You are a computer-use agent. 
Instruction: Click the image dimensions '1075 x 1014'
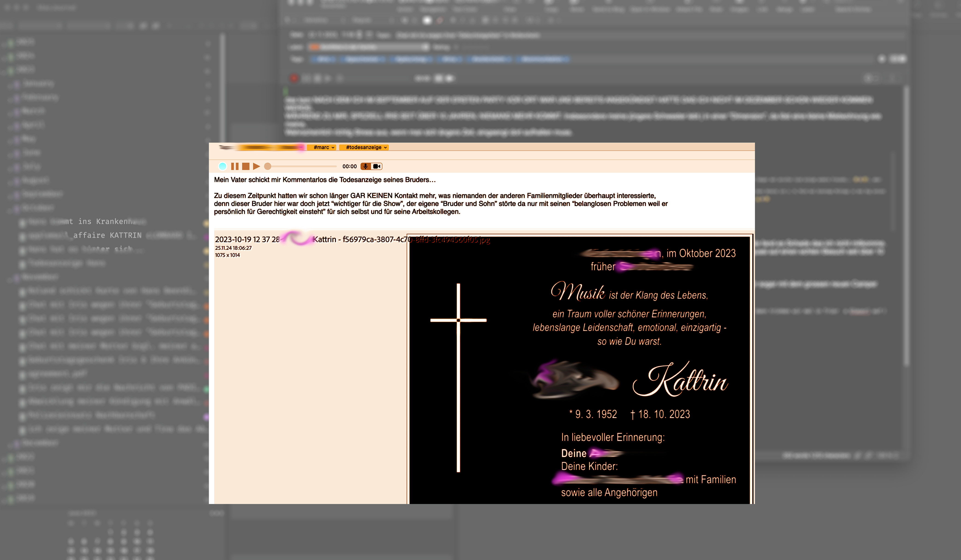(227, 255)
